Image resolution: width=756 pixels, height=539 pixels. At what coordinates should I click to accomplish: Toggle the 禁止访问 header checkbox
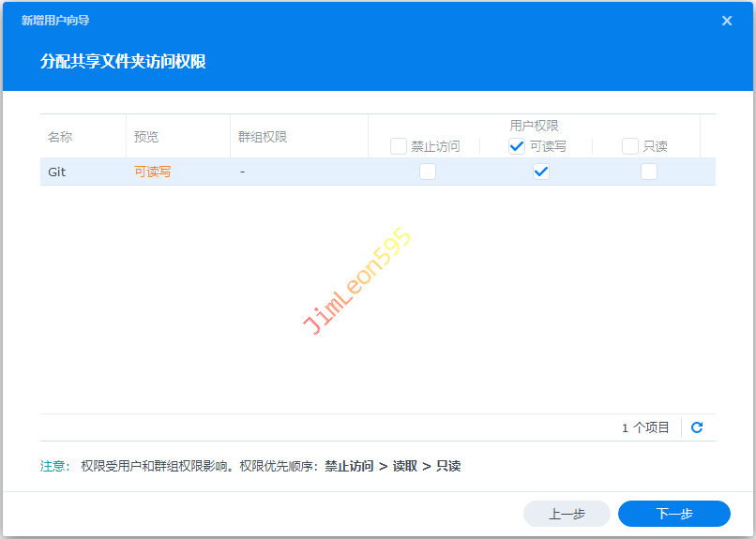pos(399,146)
